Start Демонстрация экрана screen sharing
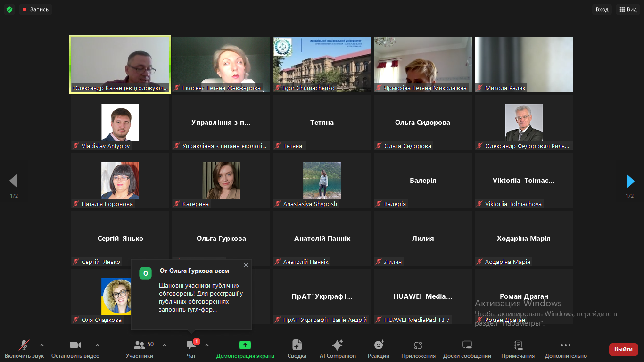 (x=245, y=349)
